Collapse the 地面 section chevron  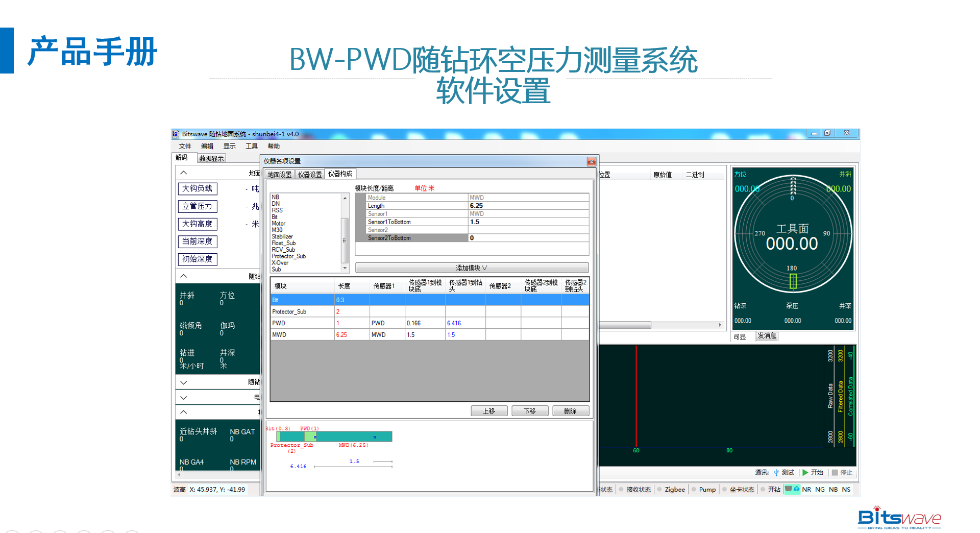184,173
